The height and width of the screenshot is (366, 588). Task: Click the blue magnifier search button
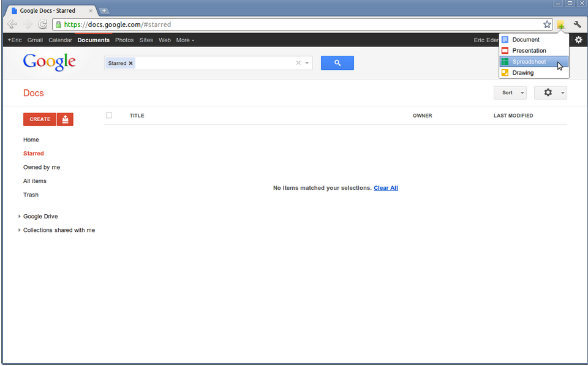point(337,63)
